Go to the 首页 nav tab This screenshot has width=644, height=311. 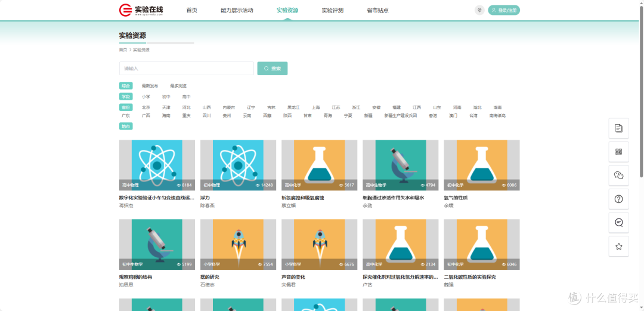tap(192, 10)
